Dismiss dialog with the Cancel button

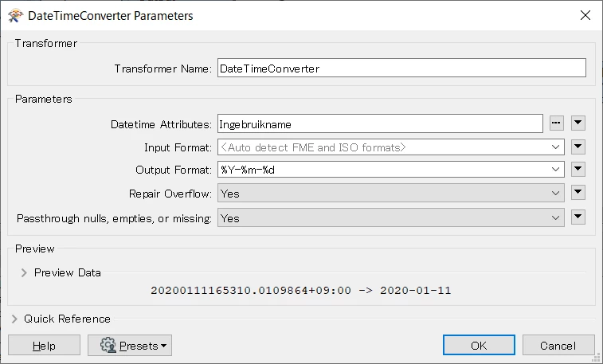click(x=558, y=345)
